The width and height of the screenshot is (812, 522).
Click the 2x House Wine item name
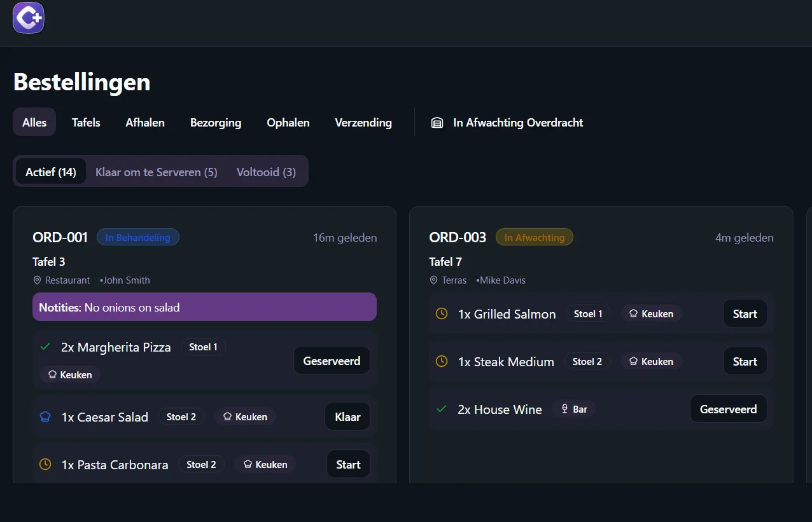pyautogui.click(x=500, y=409)
